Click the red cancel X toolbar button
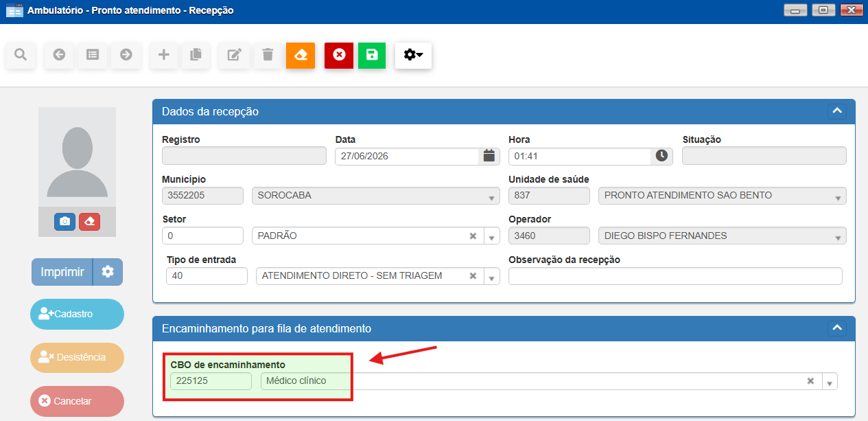The width and height of the screenshot is (868, 421). tap(339, 55)
